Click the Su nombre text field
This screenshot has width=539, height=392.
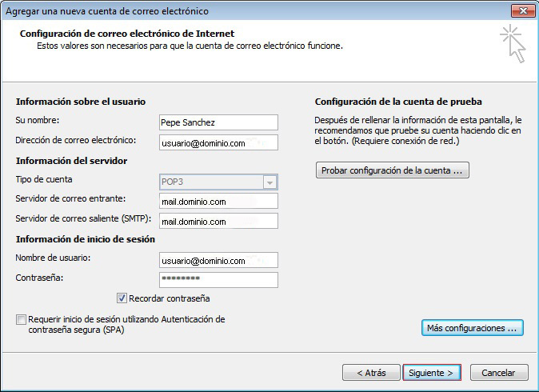click(x=218, y=122)
